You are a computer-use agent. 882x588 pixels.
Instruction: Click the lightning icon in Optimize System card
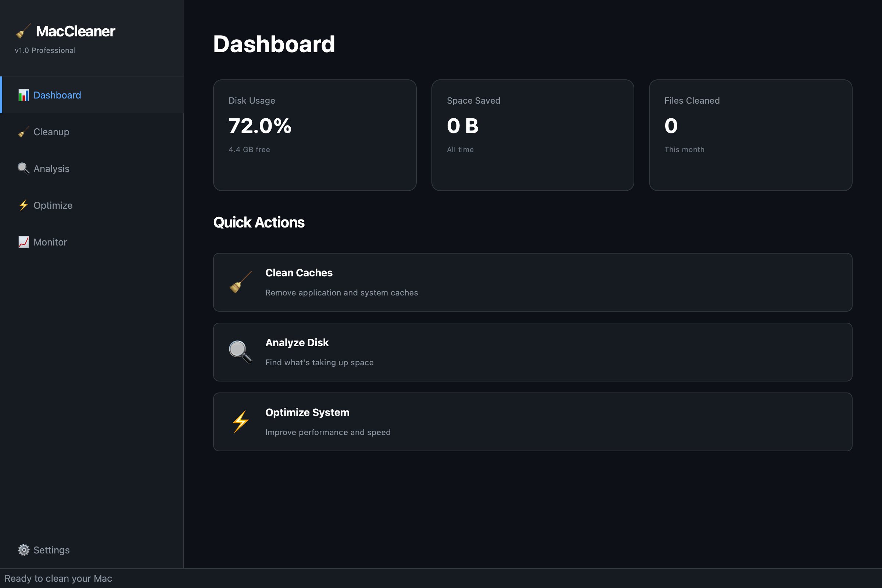click(x=240, y=422)
